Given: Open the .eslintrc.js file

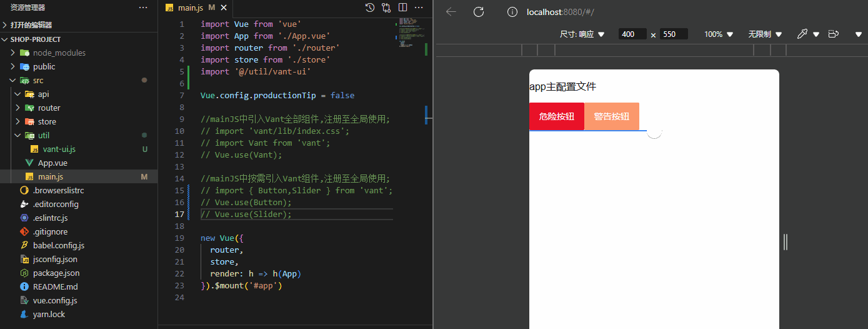Looking at the screenshot, I should (79, 218).
